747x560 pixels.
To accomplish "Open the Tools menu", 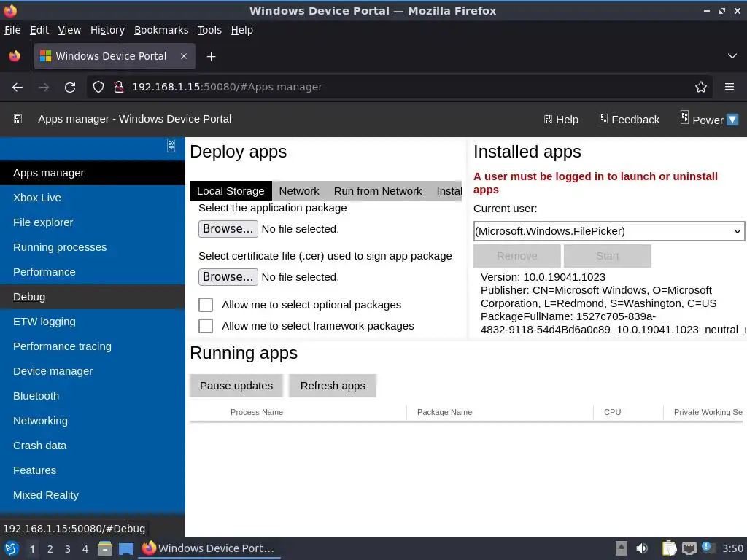I will [x=209, y=30].
